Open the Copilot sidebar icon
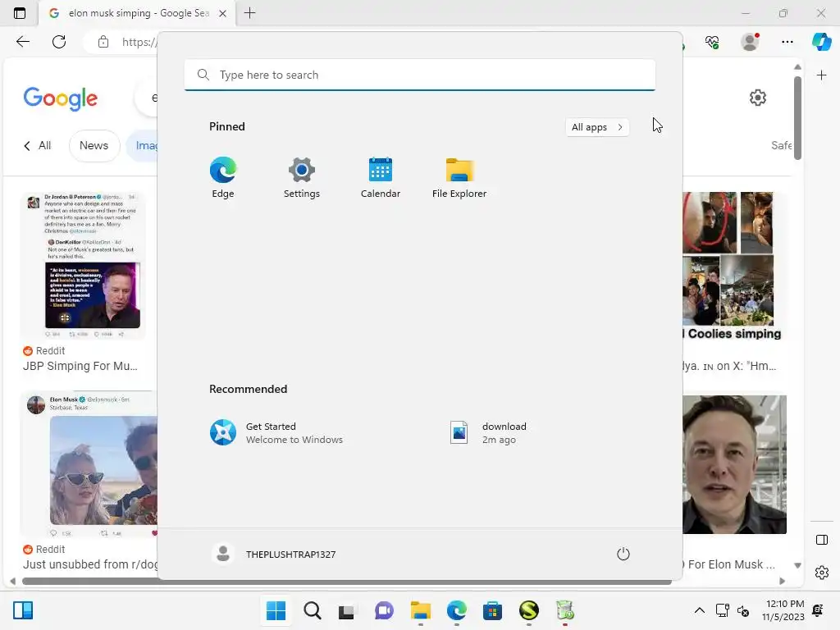This screenshot has width=840, height=630. pos(821,42)
